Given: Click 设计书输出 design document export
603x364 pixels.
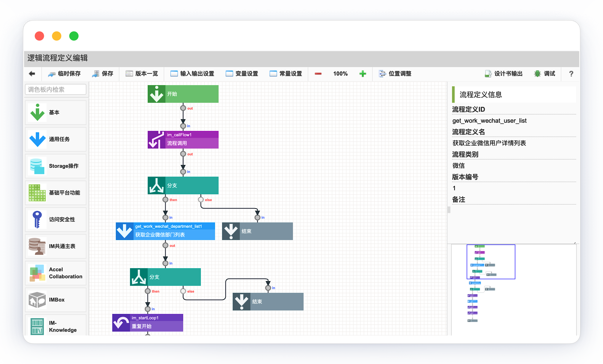Looking at the screenshot, I should [504, 74].
